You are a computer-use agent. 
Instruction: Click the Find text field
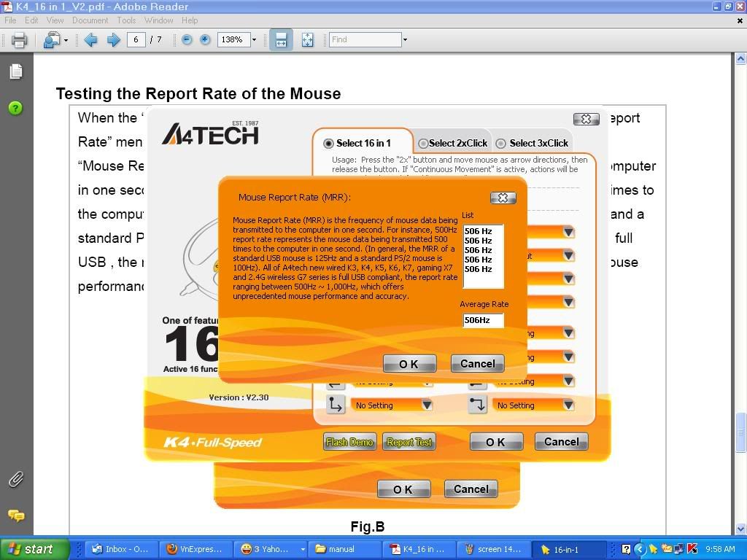(x=365, y=39)
